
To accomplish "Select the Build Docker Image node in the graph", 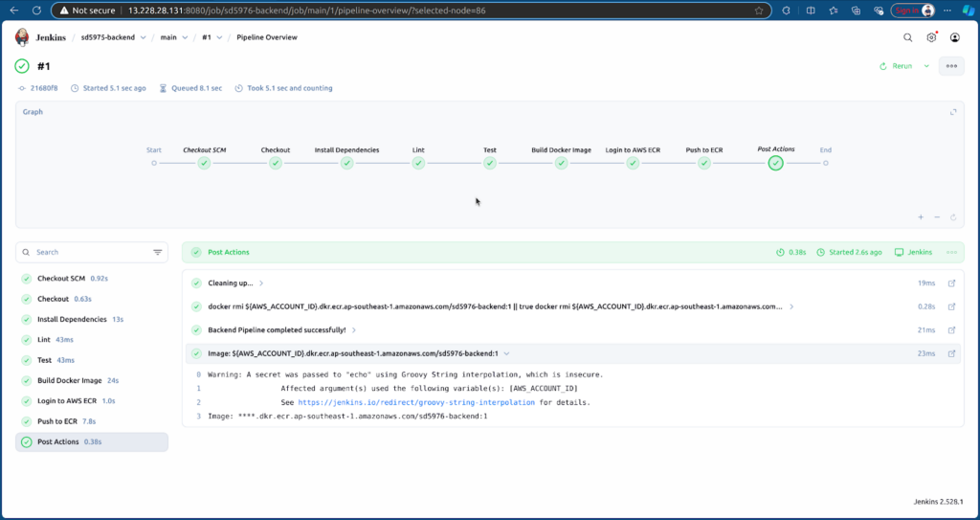I will pos(561,163).
